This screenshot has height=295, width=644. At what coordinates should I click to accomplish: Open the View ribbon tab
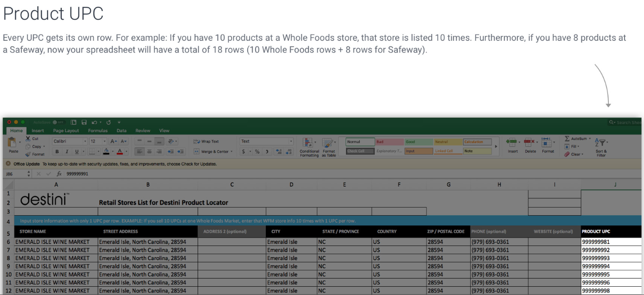[x=165, y=131]
